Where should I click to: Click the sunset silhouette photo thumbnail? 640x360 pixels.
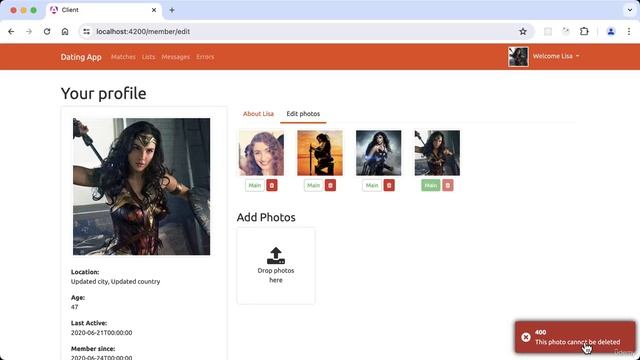320,153
